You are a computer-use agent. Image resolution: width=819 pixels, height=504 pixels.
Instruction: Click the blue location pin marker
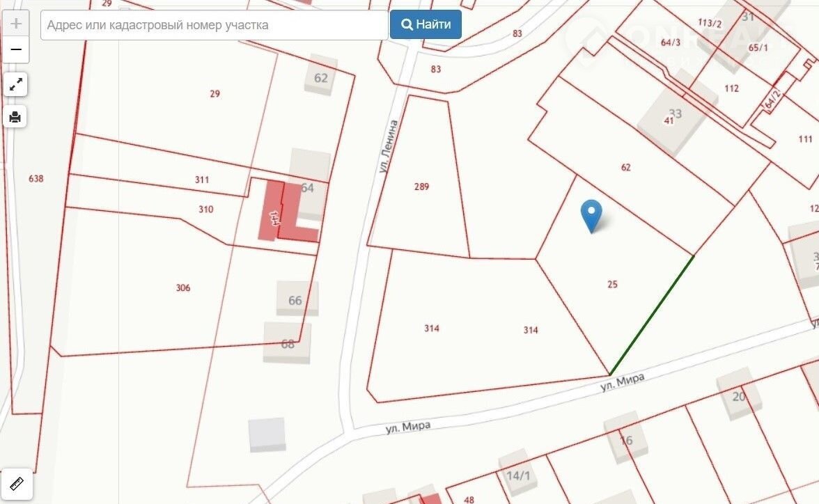(591, 215)
